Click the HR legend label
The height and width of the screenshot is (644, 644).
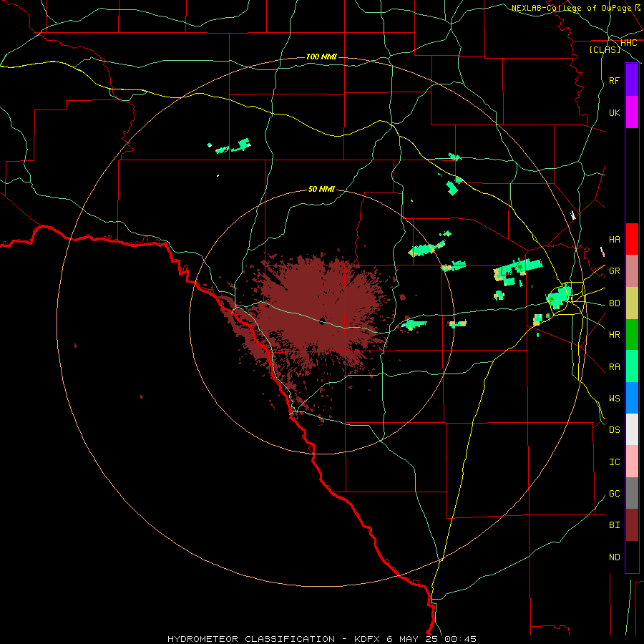[x=615, y=335]
